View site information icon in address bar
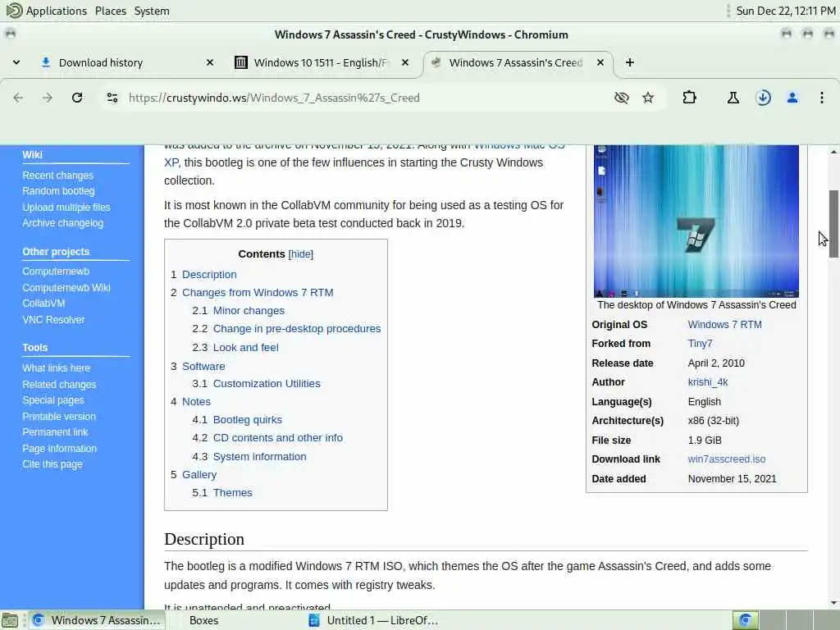Image resolution: width=840 pixels, height=630 pixels. (x=112, y=98)
